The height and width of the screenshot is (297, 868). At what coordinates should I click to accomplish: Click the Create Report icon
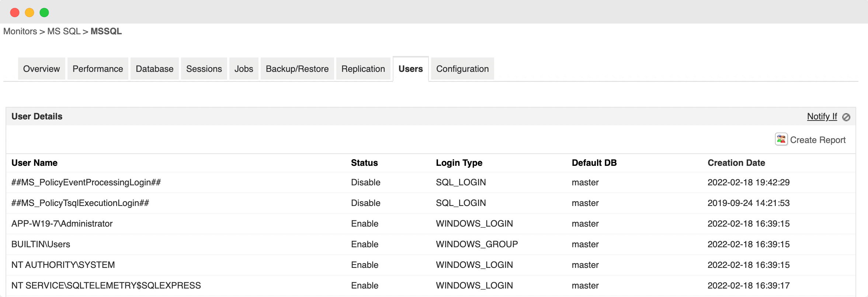click(x=781, y=139)
